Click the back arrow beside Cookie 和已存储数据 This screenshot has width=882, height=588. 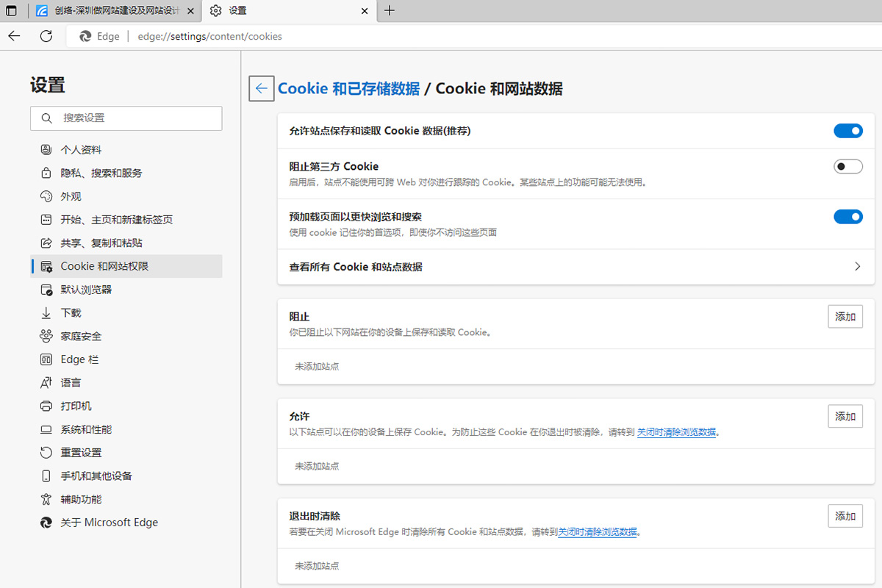(x=261, y=89)
